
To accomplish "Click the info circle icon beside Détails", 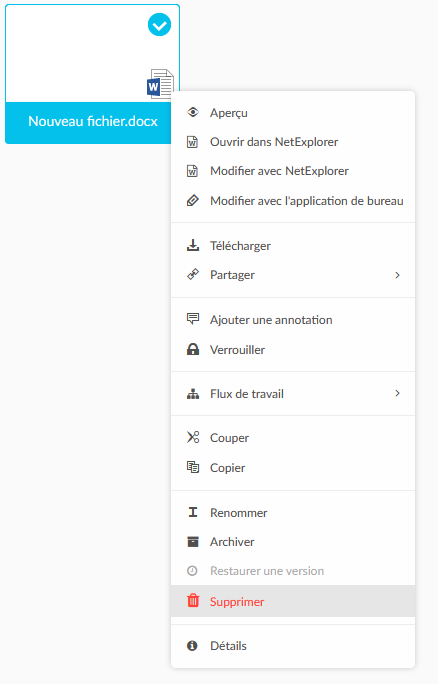I will (192, 646).
